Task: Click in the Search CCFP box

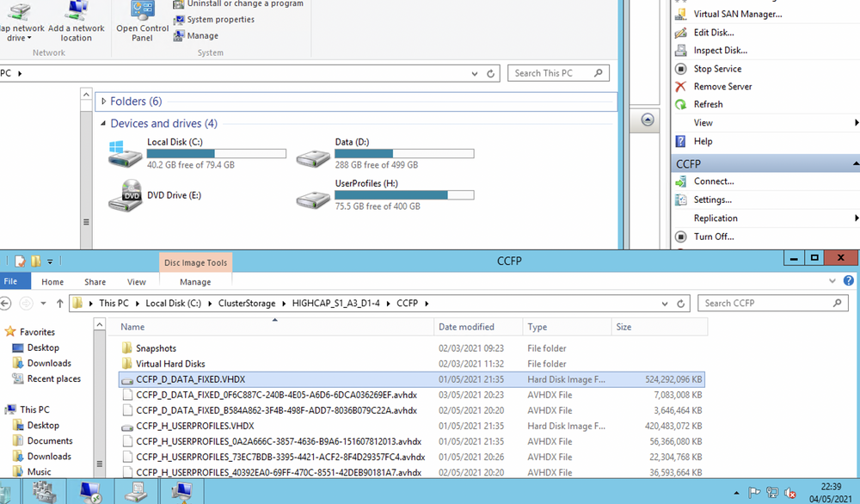Action: [773, 304]
